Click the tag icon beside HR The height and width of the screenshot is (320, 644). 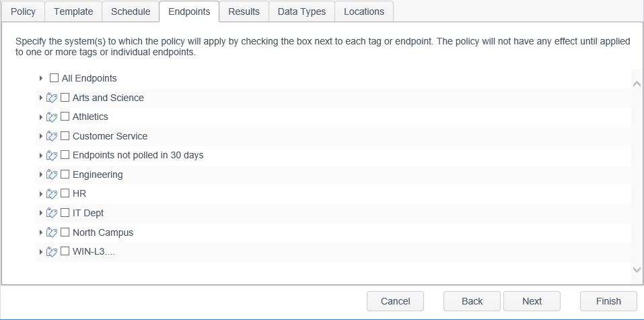click(52, 194)
